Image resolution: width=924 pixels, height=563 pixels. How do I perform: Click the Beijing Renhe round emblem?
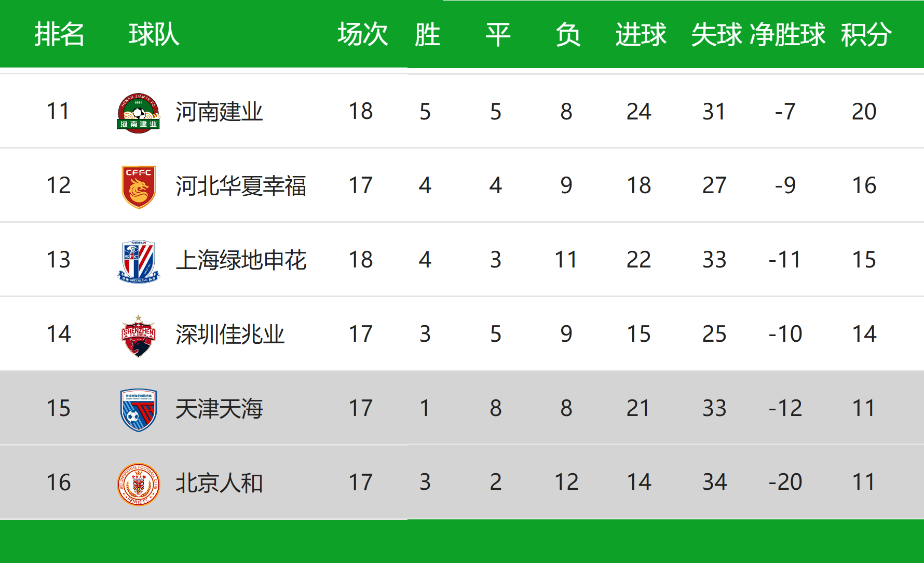pyautogui.click(x=139, y=484)
